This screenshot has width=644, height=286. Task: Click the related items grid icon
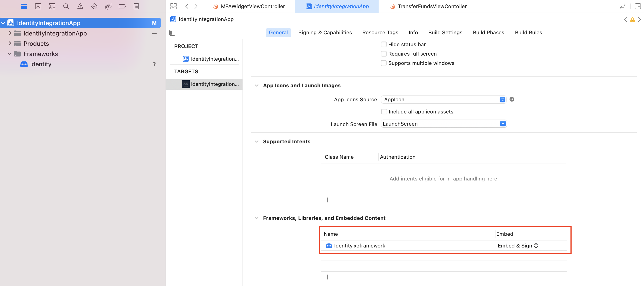[x=174, y=6]
